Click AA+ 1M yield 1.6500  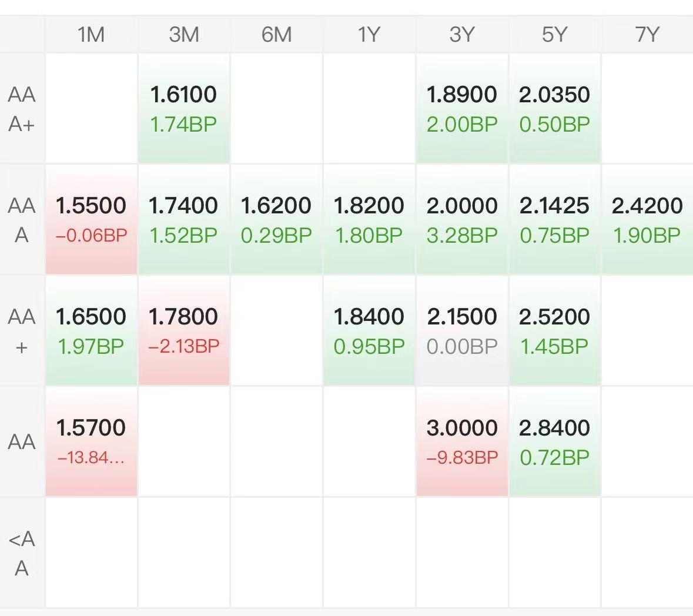click(91, 317)
